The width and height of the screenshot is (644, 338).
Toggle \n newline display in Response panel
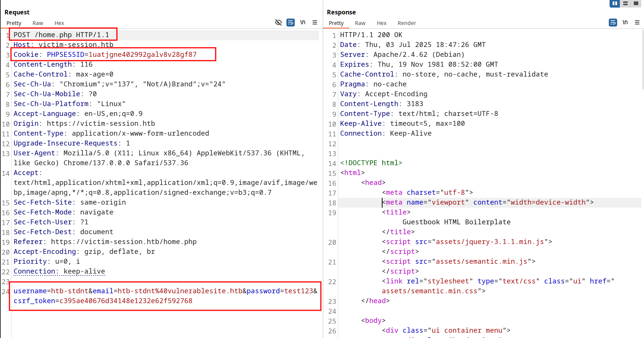[625, 22]
